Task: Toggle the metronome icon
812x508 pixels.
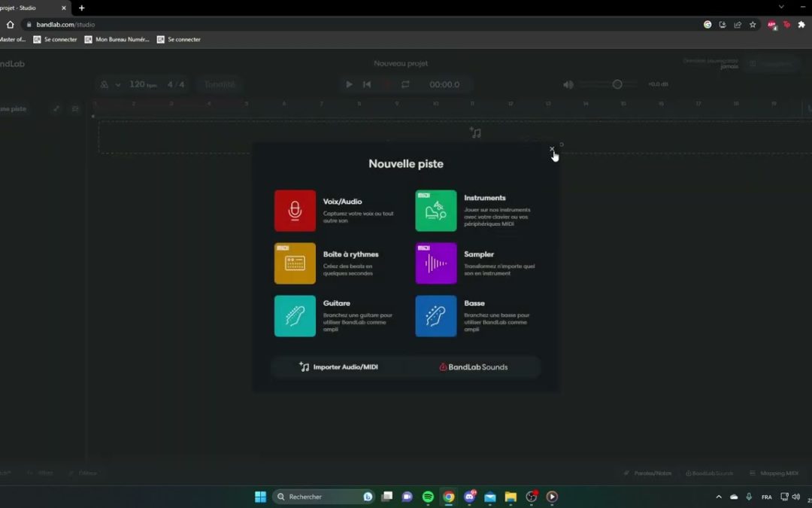Action: click(x=104, y=84)
